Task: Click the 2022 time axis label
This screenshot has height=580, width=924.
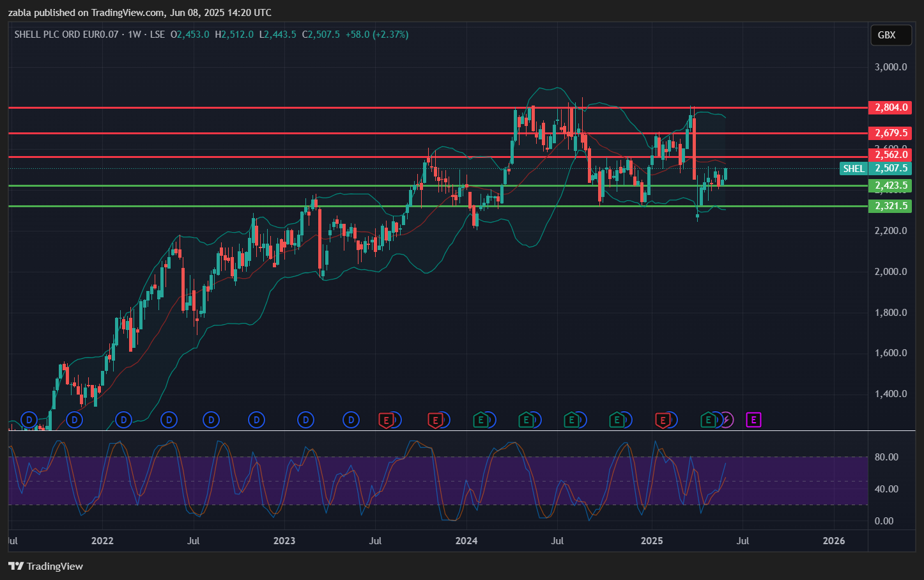Action: [102, 541]
